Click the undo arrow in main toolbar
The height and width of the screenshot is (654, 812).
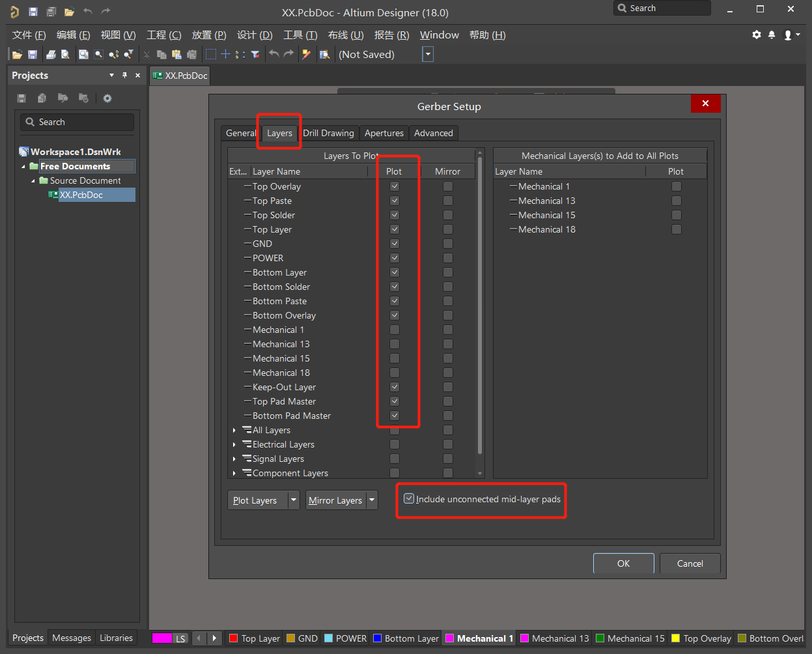click(x=274, y=55)
